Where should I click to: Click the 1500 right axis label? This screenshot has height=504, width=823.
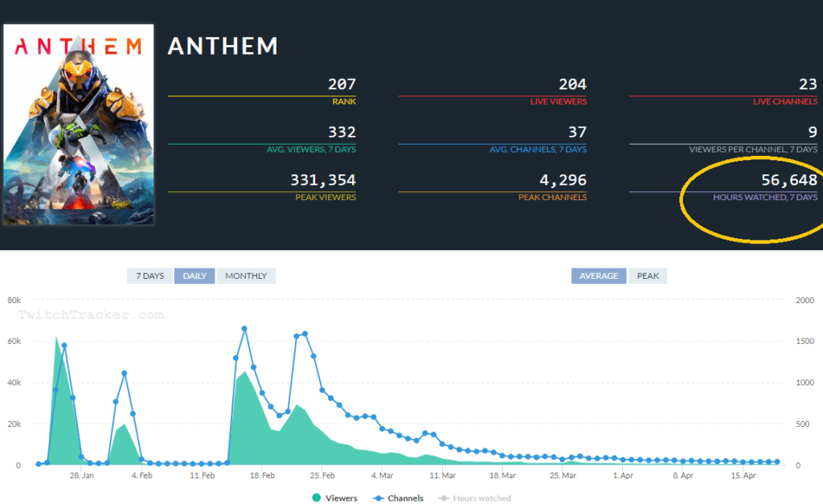(x=805, y=341)
